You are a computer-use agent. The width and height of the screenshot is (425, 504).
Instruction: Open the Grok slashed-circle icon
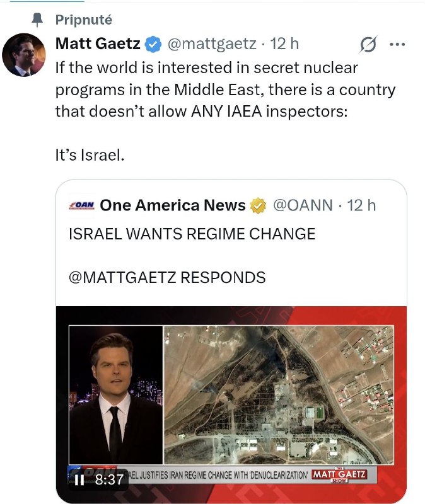(367, 45)
